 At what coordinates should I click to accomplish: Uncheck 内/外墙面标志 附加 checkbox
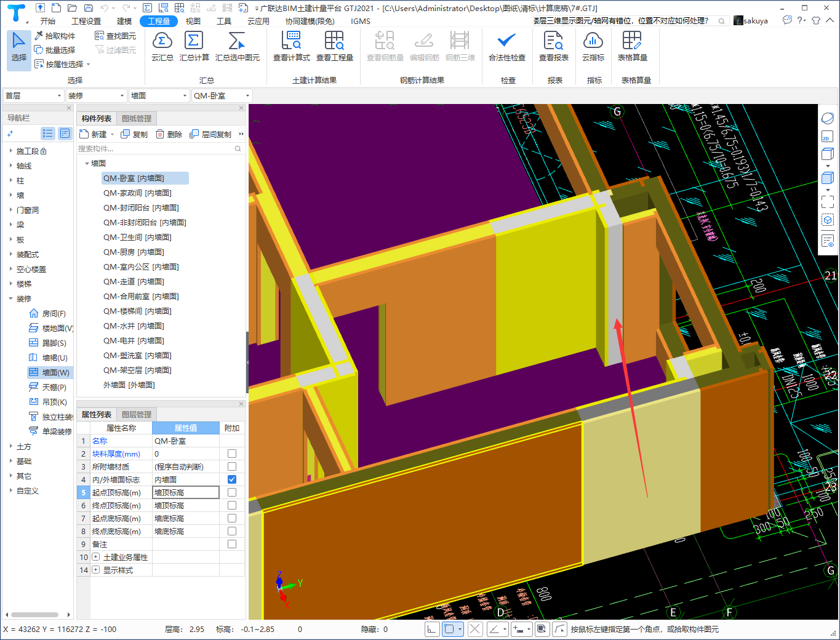[232, 479]
